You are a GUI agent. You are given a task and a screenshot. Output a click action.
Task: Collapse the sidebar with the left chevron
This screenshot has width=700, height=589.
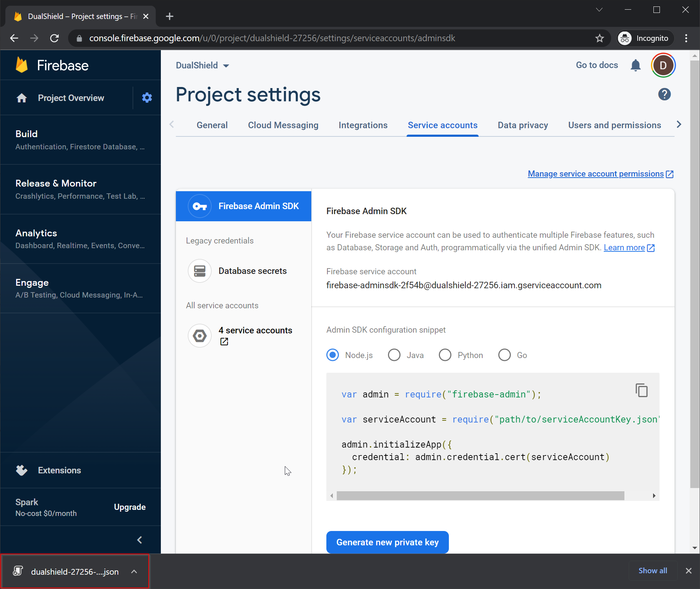[140, 540]
